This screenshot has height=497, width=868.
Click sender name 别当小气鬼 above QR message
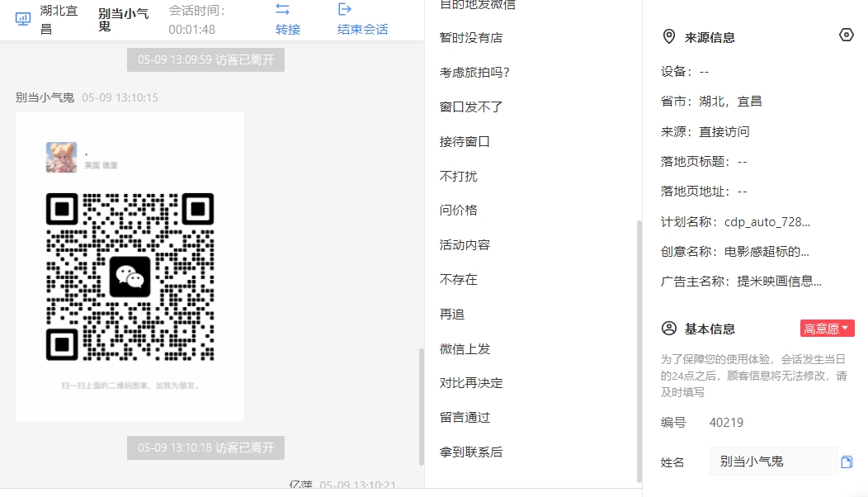45,97
